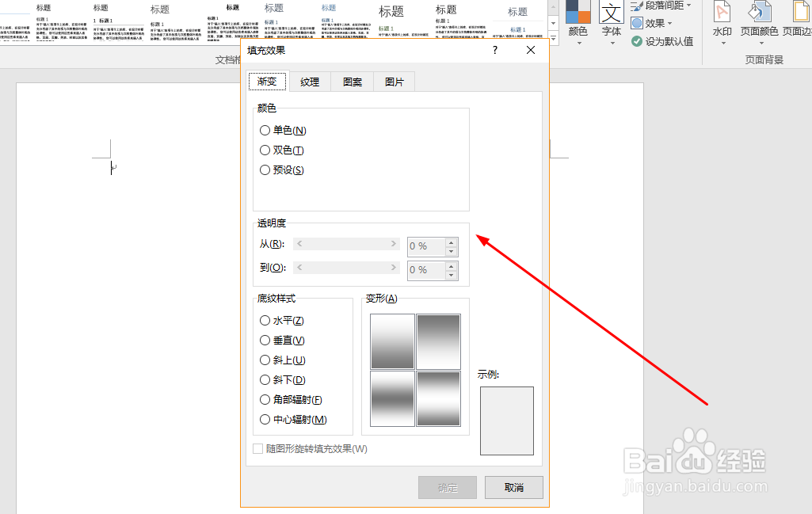The width and height of the screenshot is (812, 514).
Task: Click the To (到) transparency slider
Action: click(346, 268)
